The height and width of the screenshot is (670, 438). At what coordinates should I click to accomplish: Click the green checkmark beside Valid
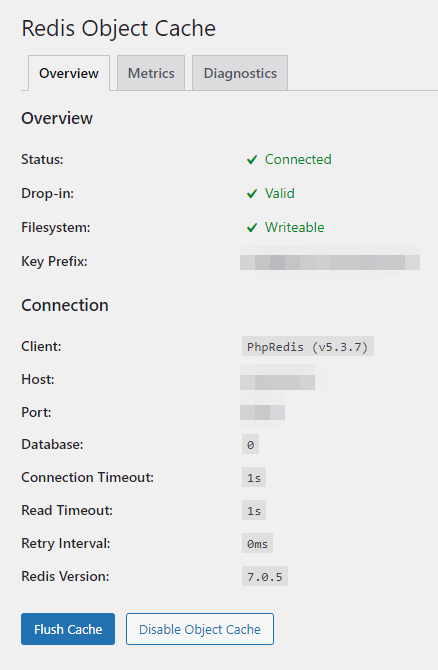click(x=252, y=194)
